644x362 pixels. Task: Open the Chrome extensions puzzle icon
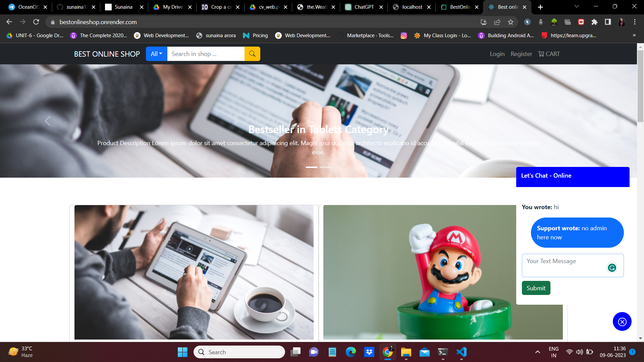click(594, 22)
